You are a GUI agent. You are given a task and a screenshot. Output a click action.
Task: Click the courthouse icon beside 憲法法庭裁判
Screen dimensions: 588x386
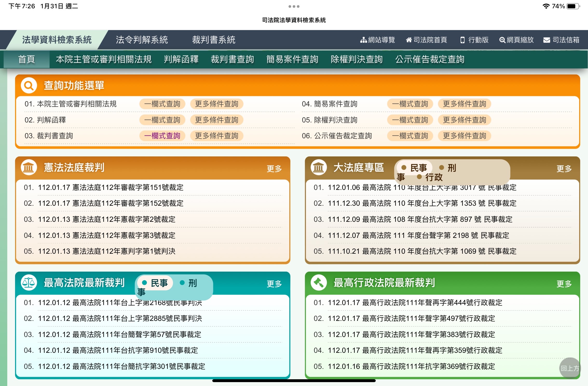(x=29, y=167)
